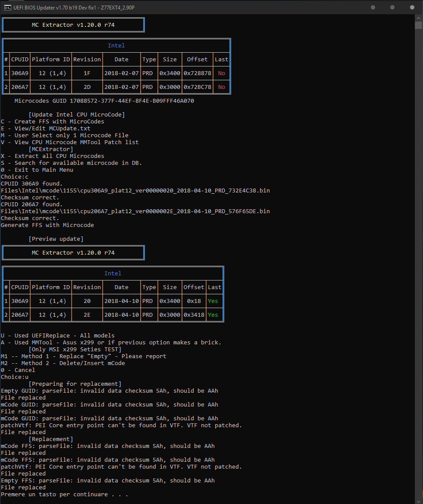Click the blue 'Intel' heading in preview table
The width and height of the screenshot is (423, 504).
point(113,274)
